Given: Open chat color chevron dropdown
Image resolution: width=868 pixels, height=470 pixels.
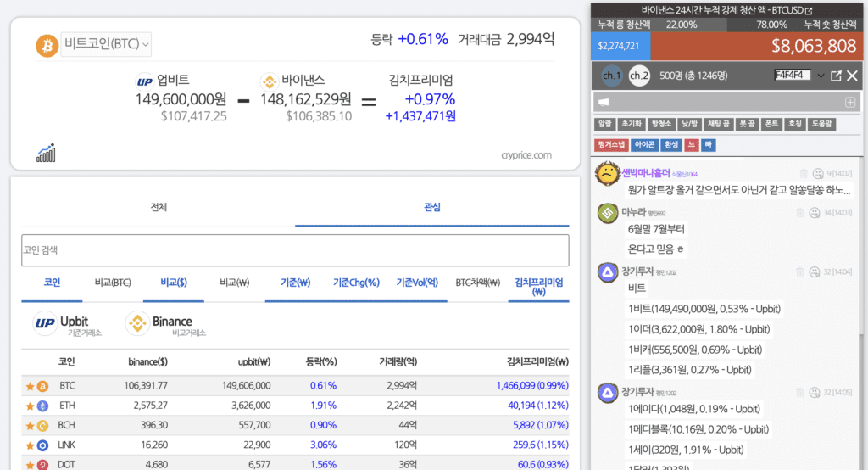Looking at the screenshot, I should pyautogui.click(x=821, y=76).
